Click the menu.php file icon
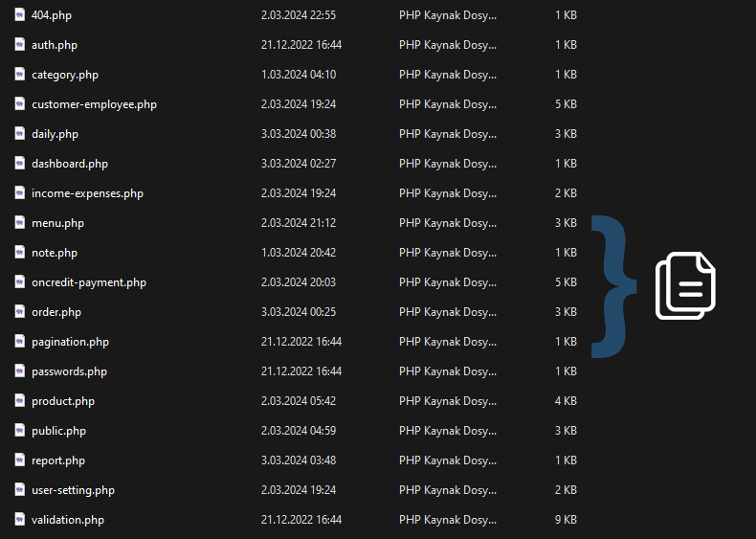Screen dimensions: 756x539 (19, 223)
